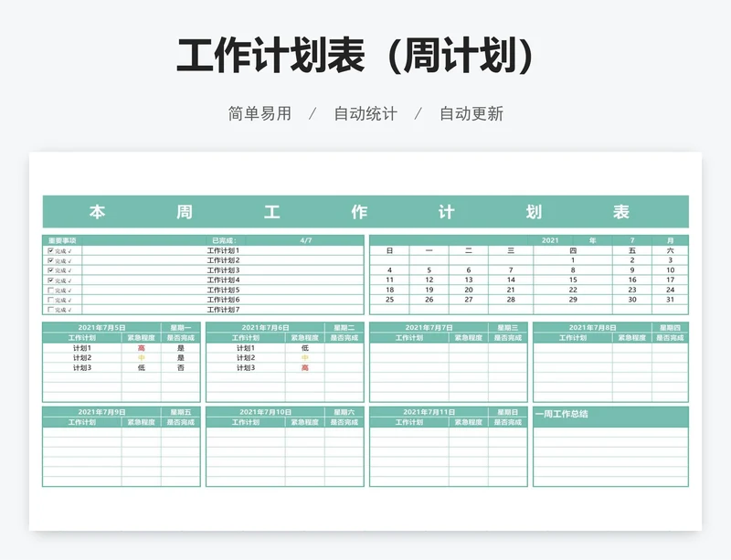Click the 已完成 label cell
Image resolution: width=731 pixels, height=560 pixels.
224,240
